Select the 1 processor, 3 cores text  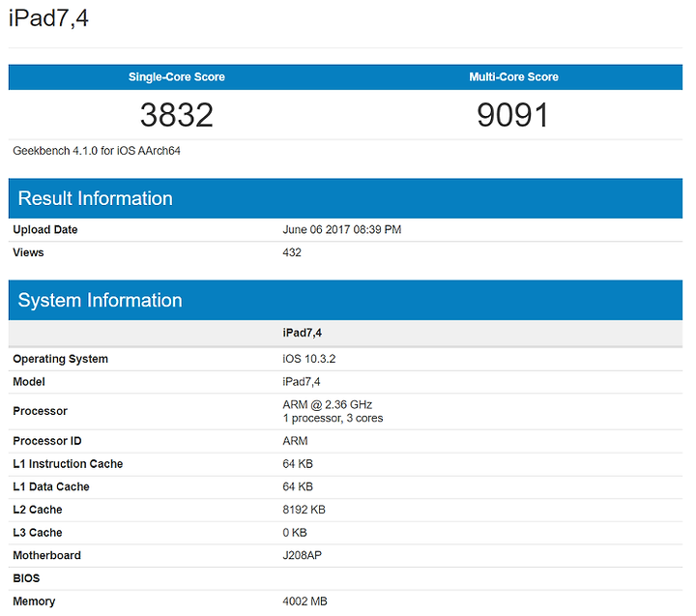tap(333, 419)
